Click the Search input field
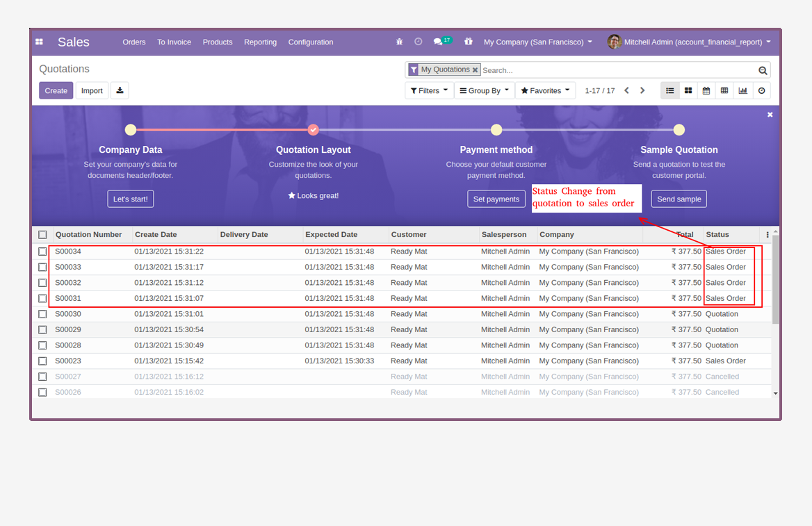This screenshot has width=812, height=526. coord(619,70)
